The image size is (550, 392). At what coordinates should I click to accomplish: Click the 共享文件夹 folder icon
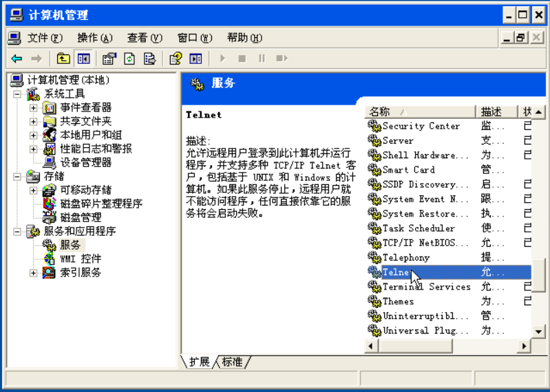[50, 122]
